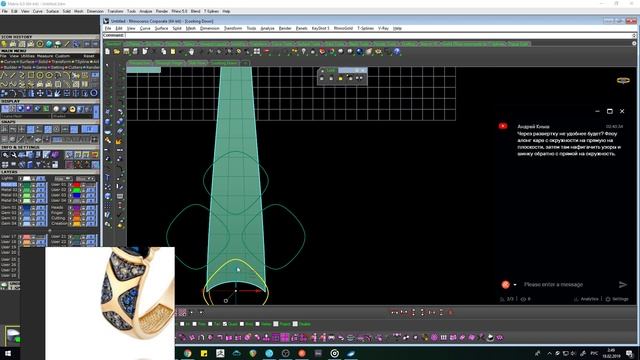
Task: Expand the arrow beside Heads layer
Action: click(70, 207)
